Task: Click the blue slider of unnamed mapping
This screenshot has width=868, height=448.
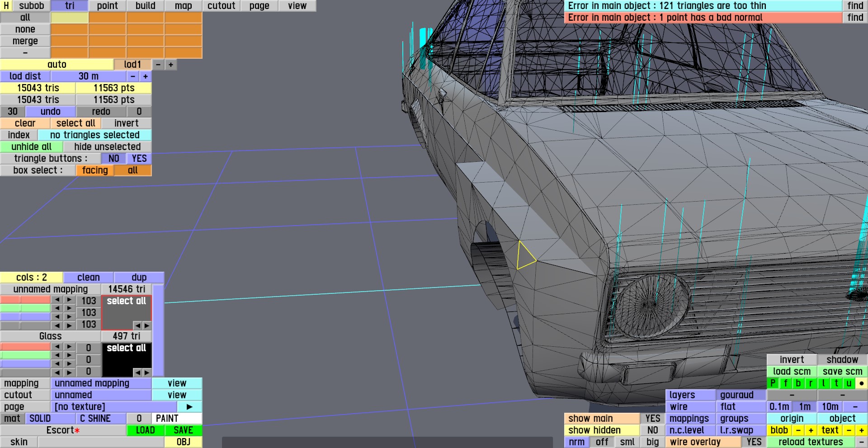Action: (25, 317)
